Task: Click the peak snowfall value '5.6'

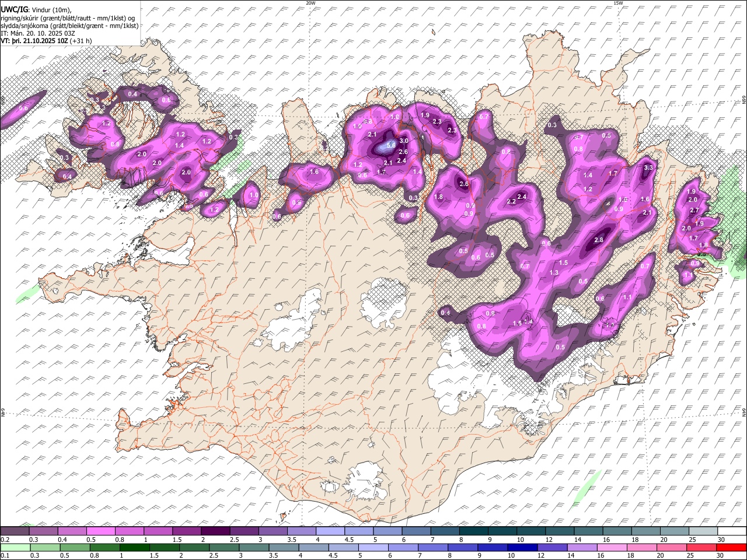Action: 391,145
